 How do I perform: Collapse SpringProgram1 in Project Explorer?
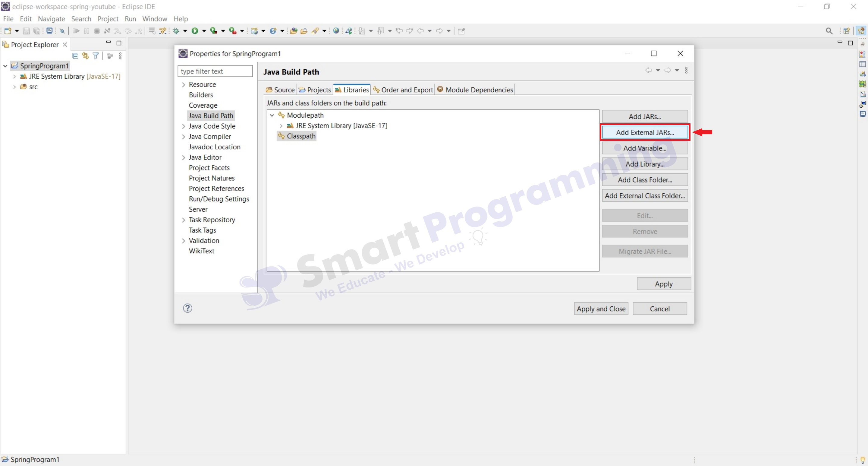[5, 66]
